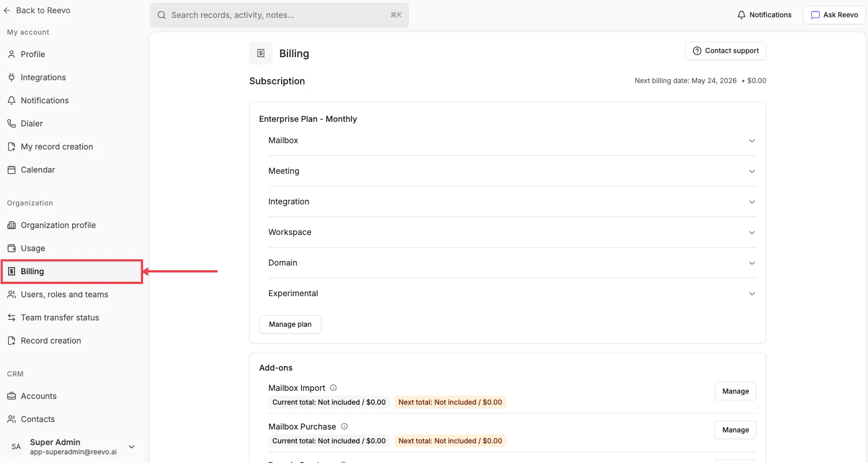Open the Super Admin account dropdown chevron
Screen dimensions: 868x463
point(132,447)
